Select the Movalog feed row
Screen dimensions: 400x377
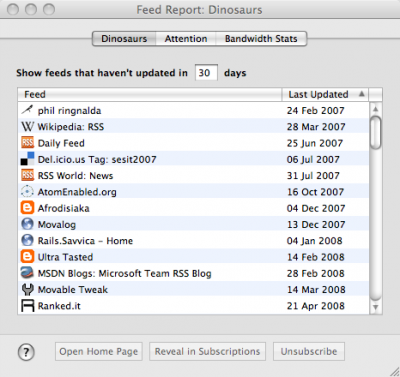[x=194, y=225]
